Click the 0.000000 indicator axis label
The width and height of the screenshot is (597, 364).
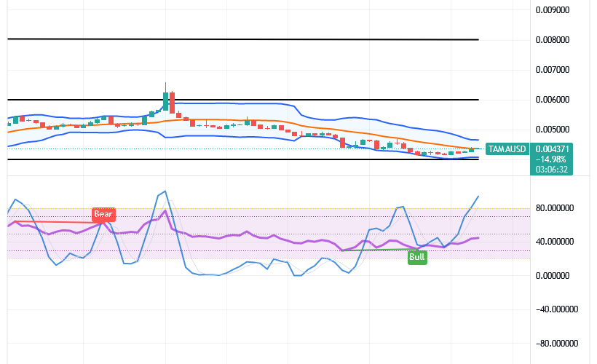[x=553, y=276]
